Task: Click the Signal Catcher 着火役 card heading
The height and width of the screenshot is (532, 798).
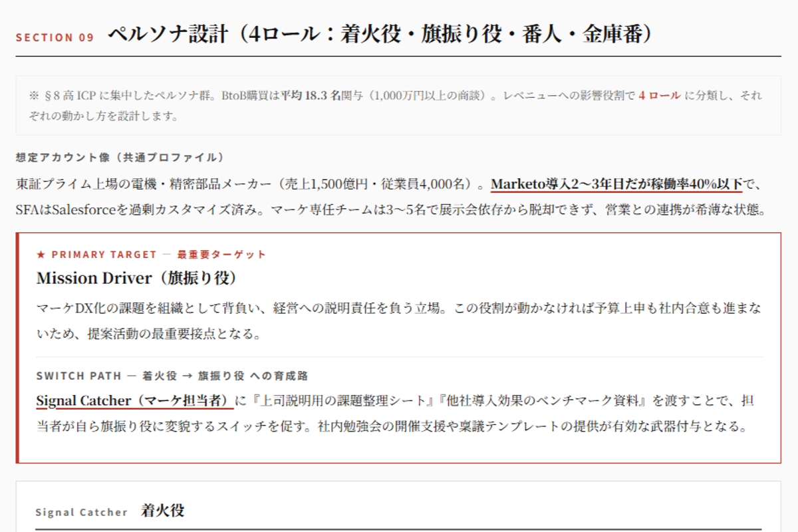Action: tap(110, 511)
